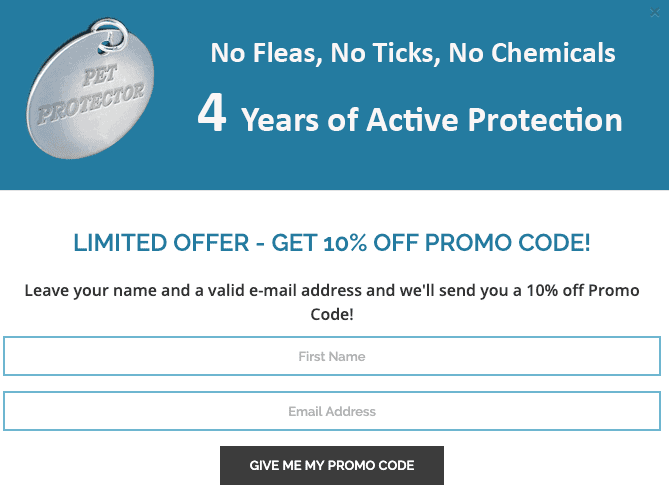Close the promo popup with the X icon
The image size is (669, 491).
(x=654, y=13)
